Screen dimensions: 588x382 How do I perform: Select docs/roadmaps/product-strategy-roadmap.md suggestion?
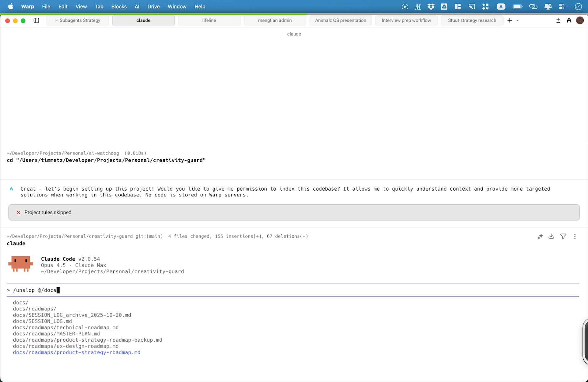[x=77, y=352]
